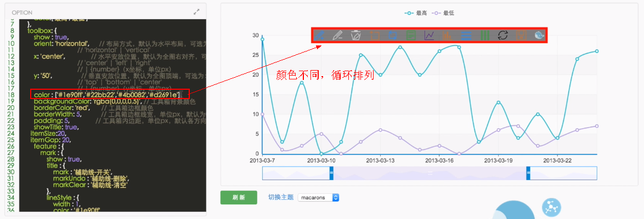Click the mark undo pencil-minus icon
The image size is (644, 219).
pyautogui.click(x=337, y=35)
